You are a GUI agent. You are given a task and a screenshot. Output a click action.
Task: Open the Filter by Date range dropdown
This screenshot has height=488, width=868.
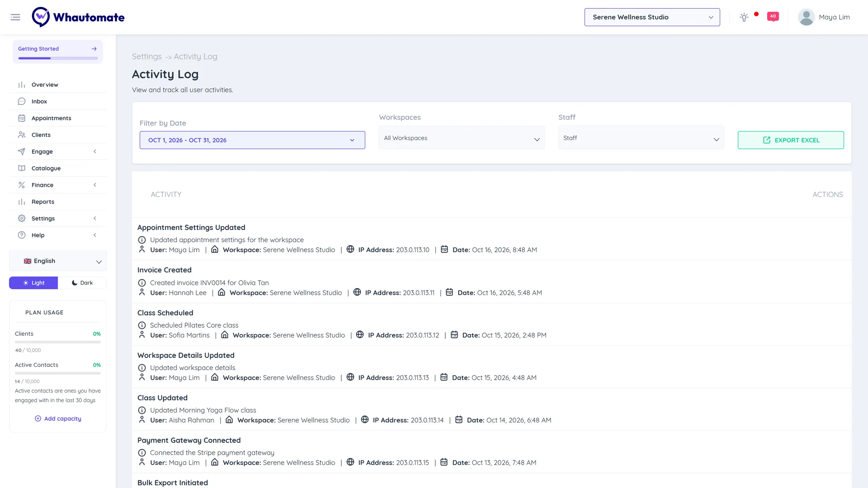coord(252,140)
